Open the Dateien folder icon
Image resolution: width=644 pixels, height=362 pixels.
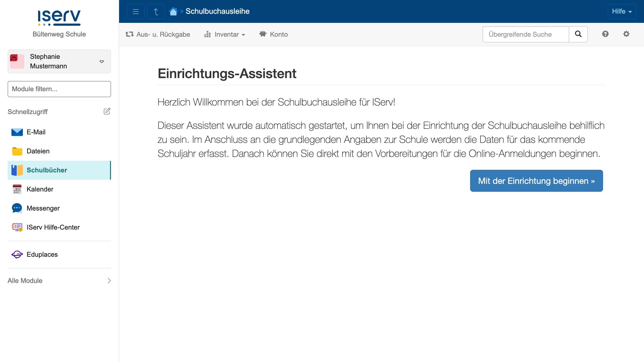pos(17,151)
